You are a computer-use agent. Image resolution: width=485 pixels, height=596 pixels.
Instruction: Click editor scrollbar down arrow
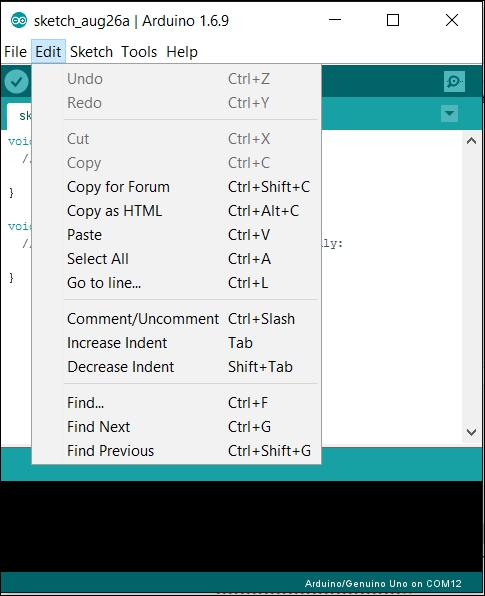471,432
